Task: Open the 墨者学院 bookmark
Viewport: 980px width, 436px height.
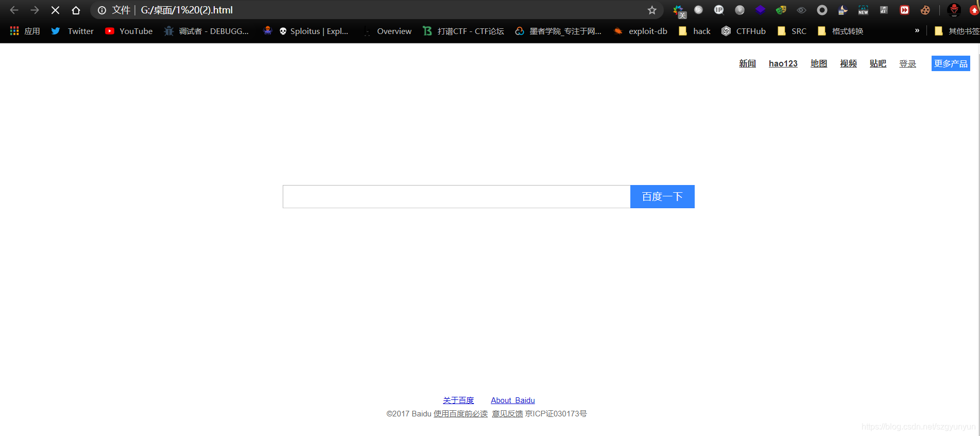Action: tap(558, 31)
